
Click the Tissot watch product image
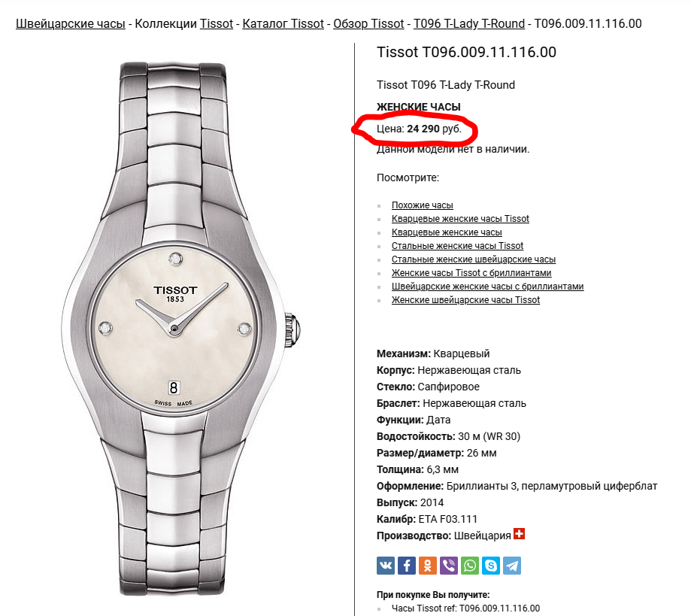click(180, 329)
